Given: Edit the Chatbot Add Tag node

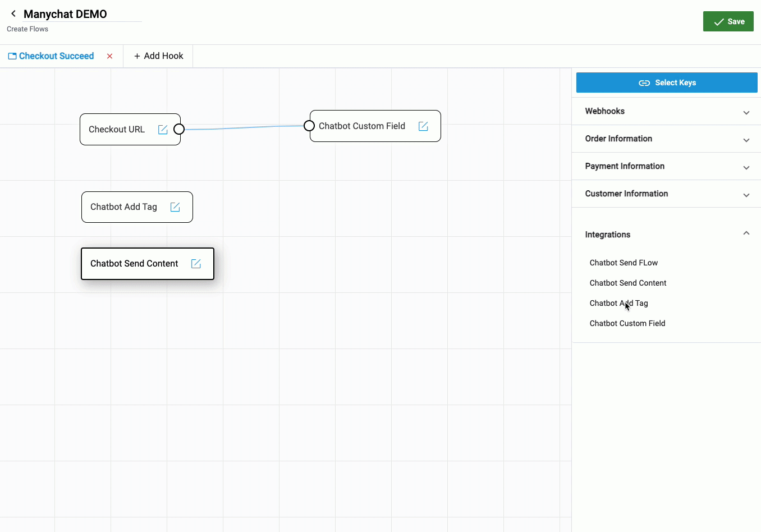Looking at the screenshot, I should (175, 207).
